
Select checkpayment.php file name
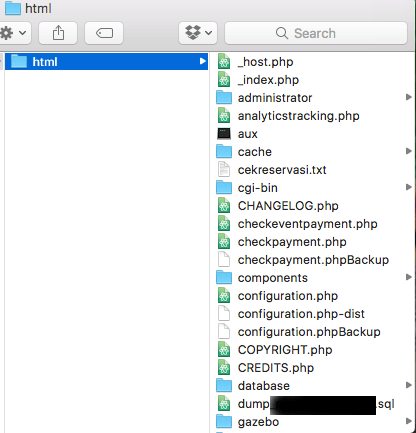292,242
